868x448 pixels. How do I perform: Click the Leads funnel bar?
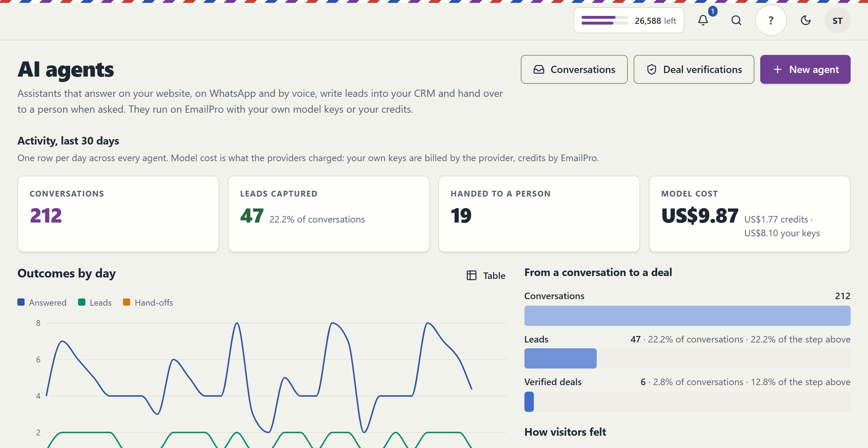560,358
